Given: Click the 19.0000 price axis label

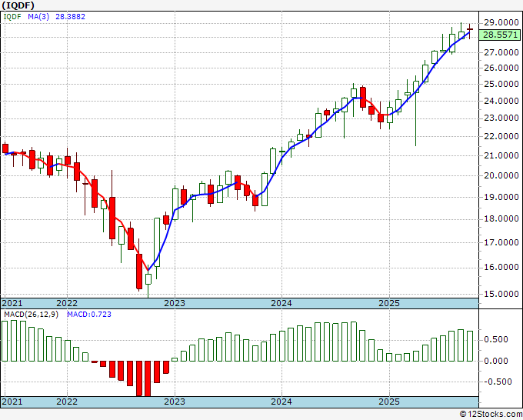Looking at the screenshot, I should [x=501, y=197].
